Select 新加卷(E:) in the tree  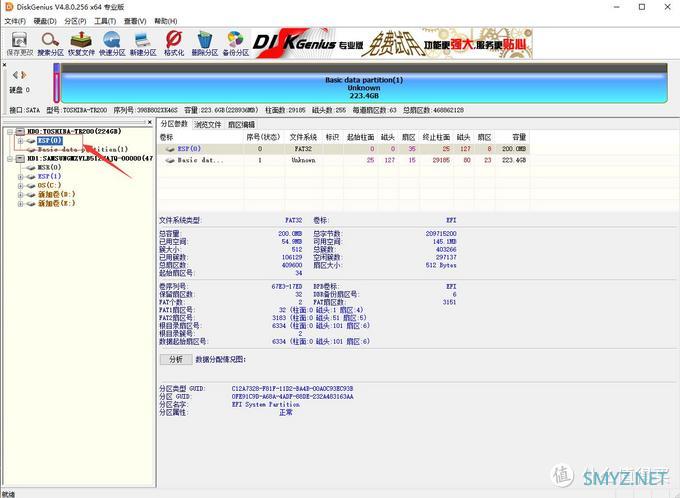[56, 204]
